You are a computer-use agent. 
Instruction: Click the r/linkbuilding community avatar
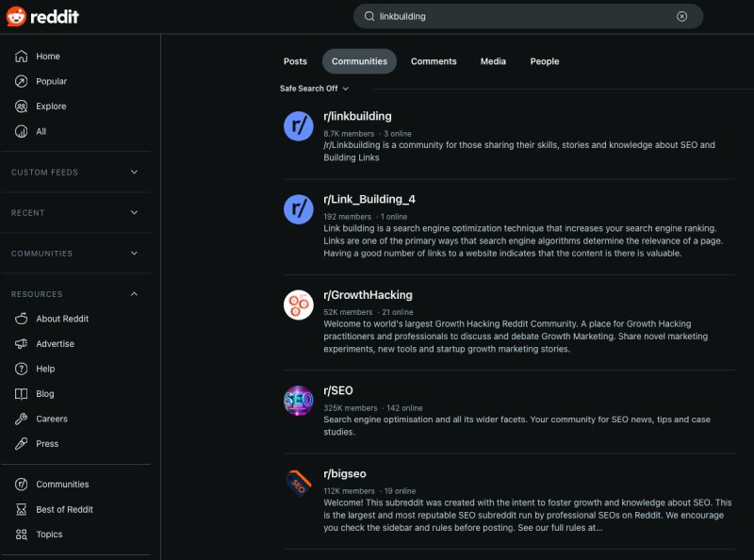coord(298,126)
